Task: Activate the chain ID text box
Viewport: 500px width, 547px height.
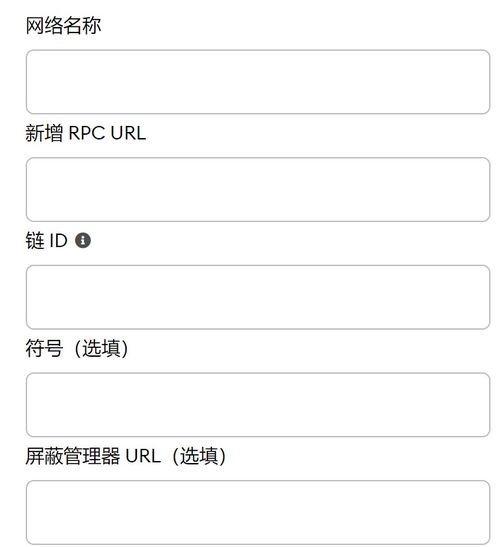Action: tap(258, 297)
